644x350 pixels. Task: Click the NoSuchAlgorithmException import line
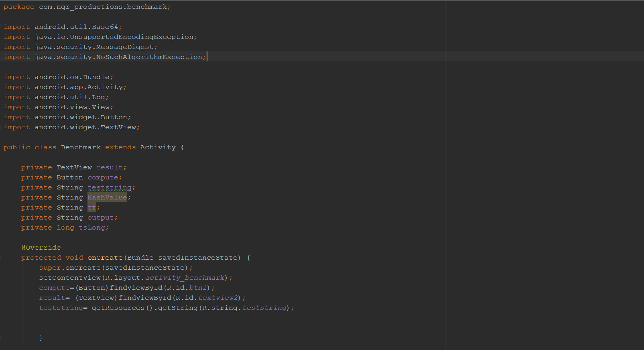click(149, 57)
